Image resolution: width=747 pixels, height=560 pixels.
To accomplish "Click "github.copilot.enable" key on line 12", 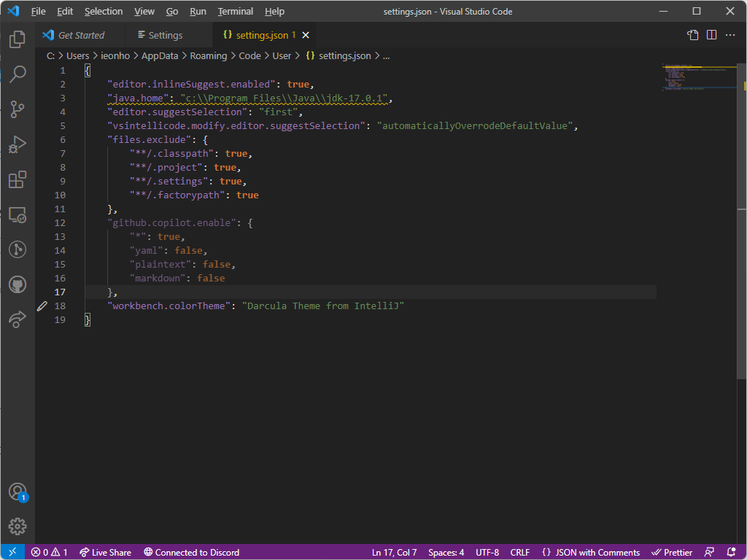I will (x=172, y=223).
